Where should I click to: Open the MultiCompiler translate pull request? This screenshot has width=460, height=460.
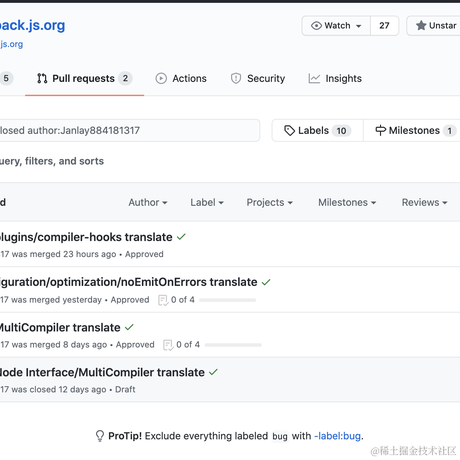click(60, 327)
